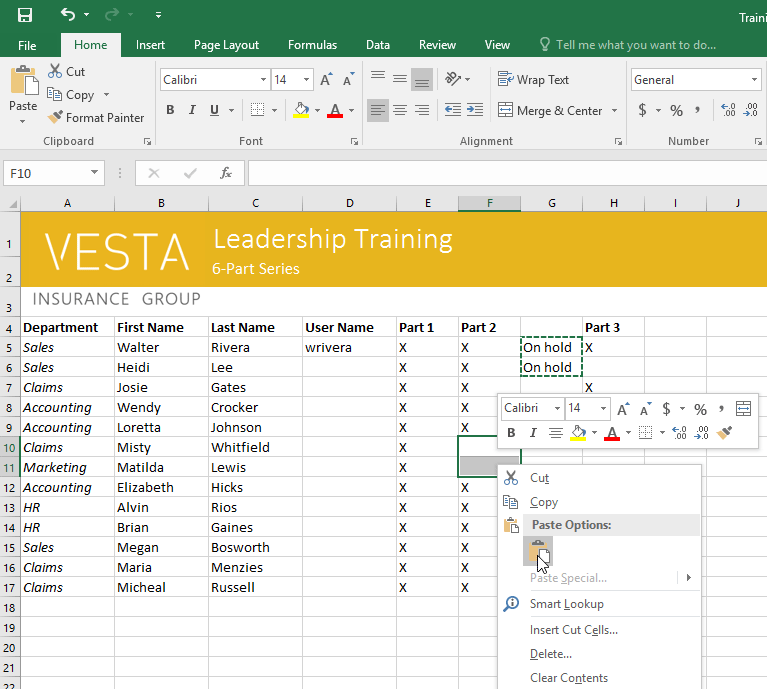This screenshot has width=767, height=689.
Task: Select cell containing username wrivera
Action: click(349, 347)
